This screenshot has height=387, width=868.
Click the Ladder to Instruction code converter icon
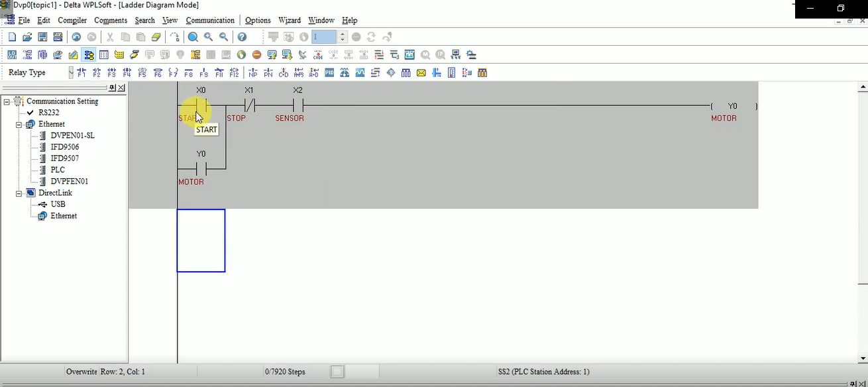pyautogui.click(x=317, y=54)
